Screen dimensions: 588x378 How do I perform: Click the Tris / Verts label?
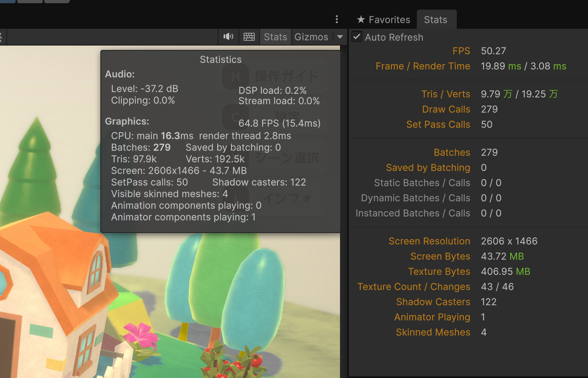[x=446, y=94]
